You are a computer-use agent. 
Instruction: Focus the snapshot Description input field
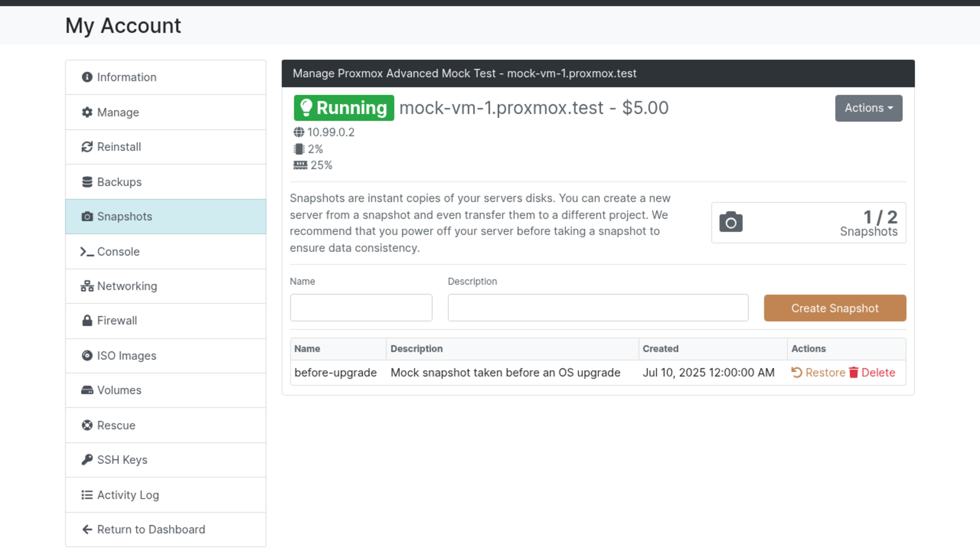(598, 308)
